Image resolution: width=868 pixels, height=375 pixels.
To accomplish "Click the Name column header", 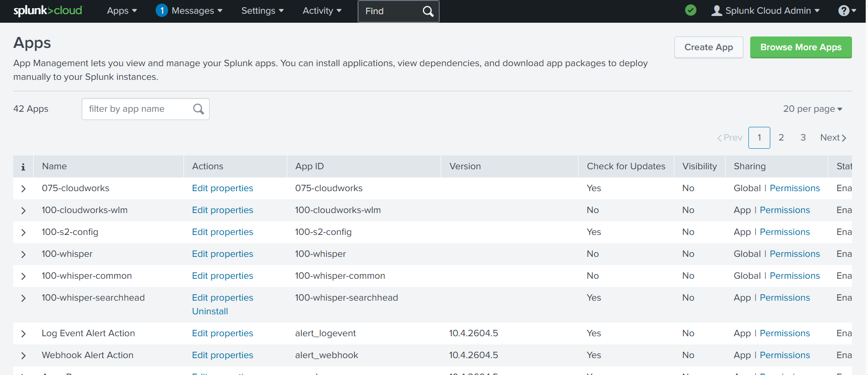I will [108, 166].
